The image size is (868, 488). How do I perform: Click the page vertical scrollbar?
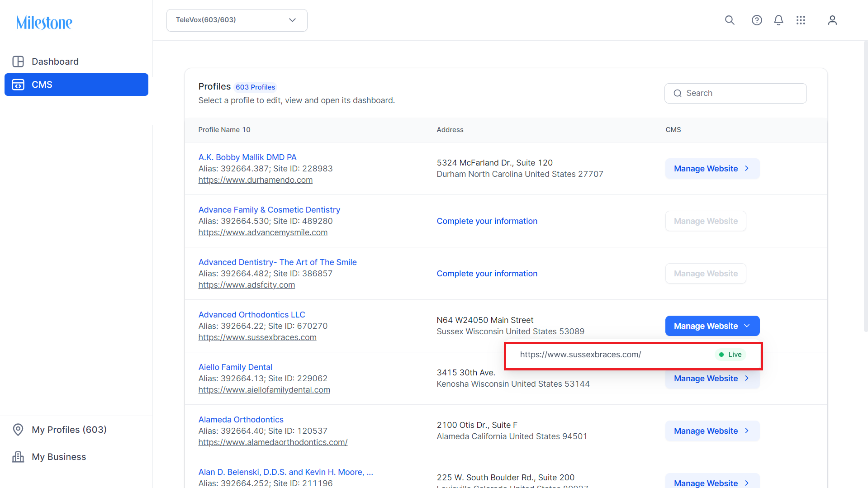pyautogui.click(x=866, y=185)
